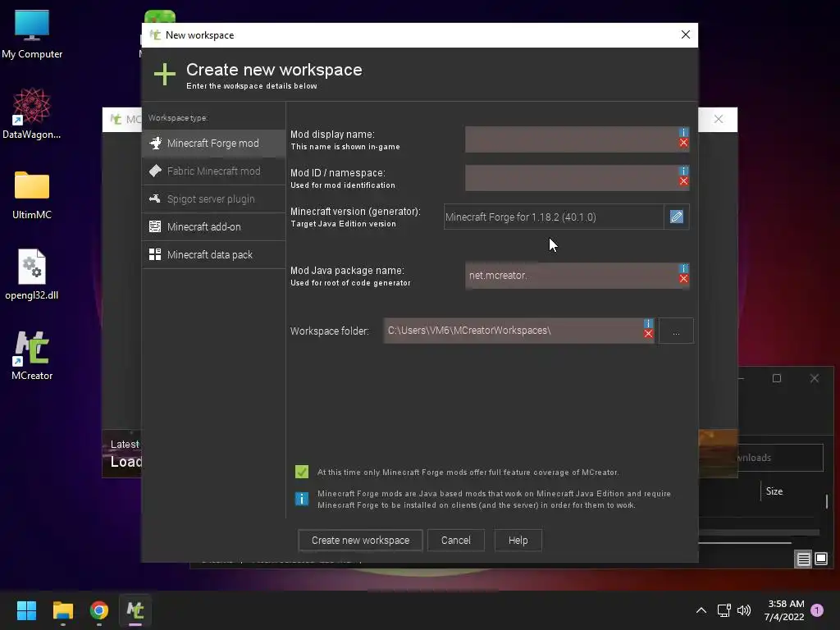Select Minecraft Forge mod workspace type
This screenshot has width=840, height=630.
coord(213,143)
